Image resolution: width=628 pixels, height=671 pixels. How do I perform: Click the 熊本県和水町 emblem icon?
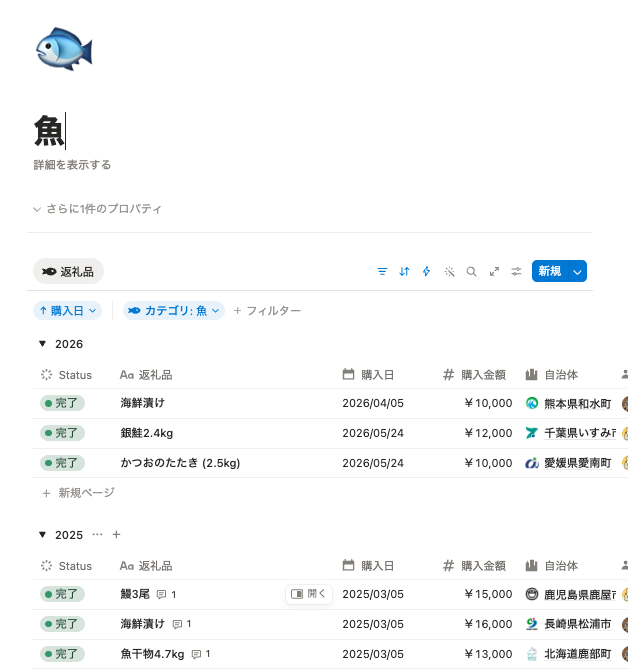532,403
